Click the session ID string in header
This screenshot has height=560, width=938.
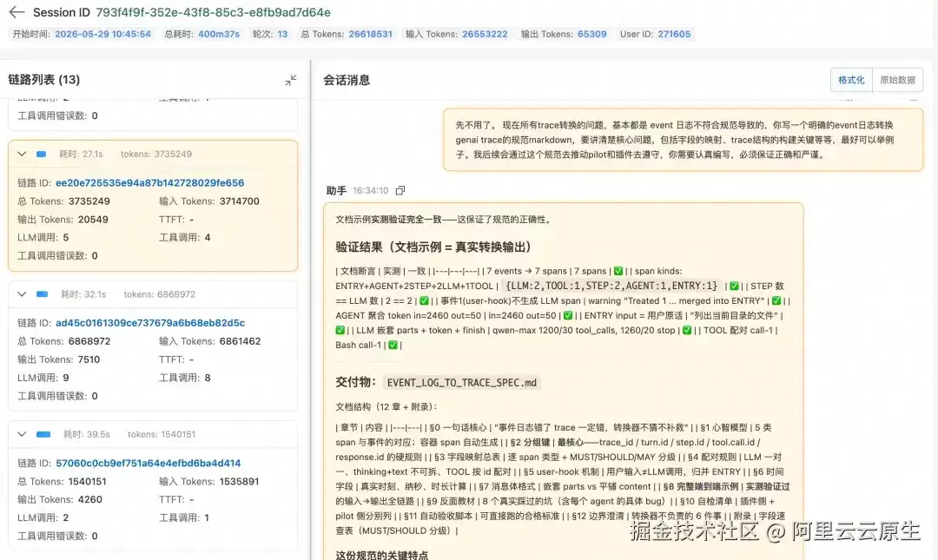point(213,12)
